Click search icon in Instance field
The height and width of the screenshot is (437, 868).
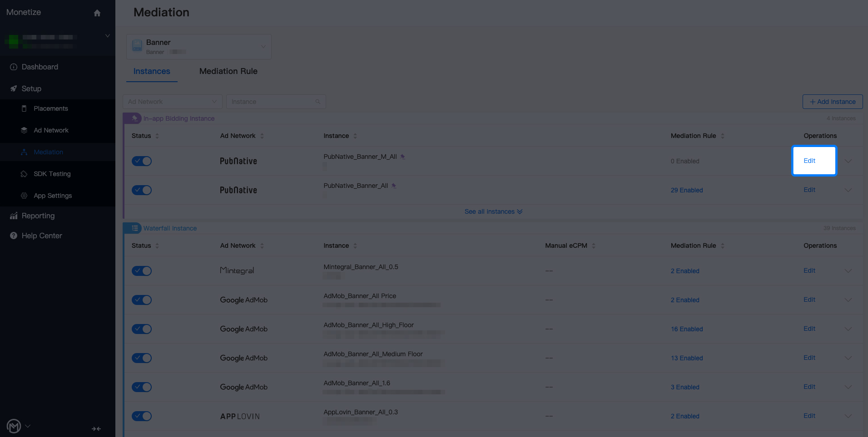(x=318, y=102)
